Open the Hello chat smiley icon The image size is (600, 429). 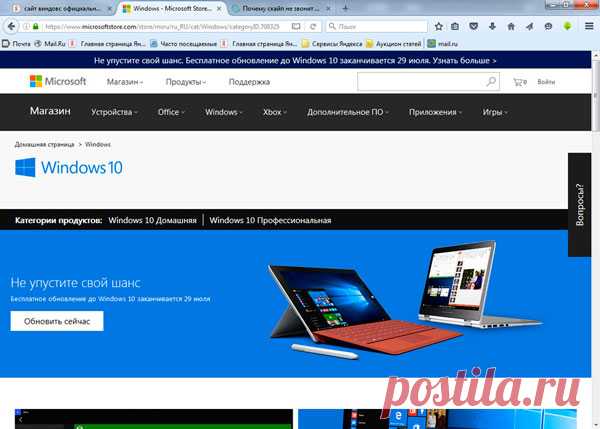coord(548,26)
